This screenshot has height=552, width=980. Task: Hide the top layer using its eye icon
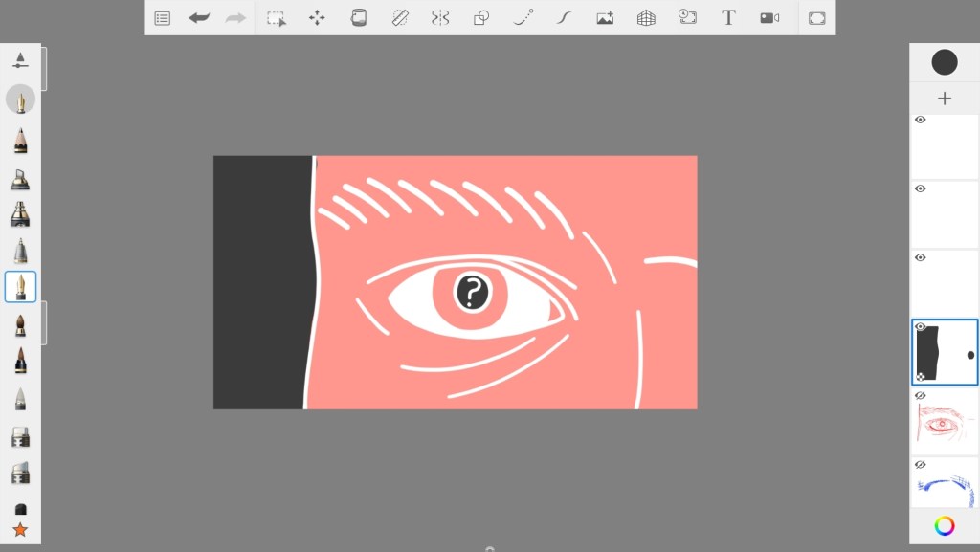pyautogui.click(x=920, y=121)
